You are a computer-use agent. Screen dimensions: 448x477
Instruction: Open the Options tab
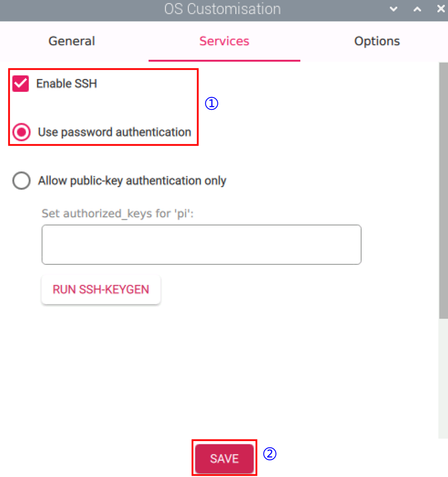pyautogui.click(x=377, y=41)
